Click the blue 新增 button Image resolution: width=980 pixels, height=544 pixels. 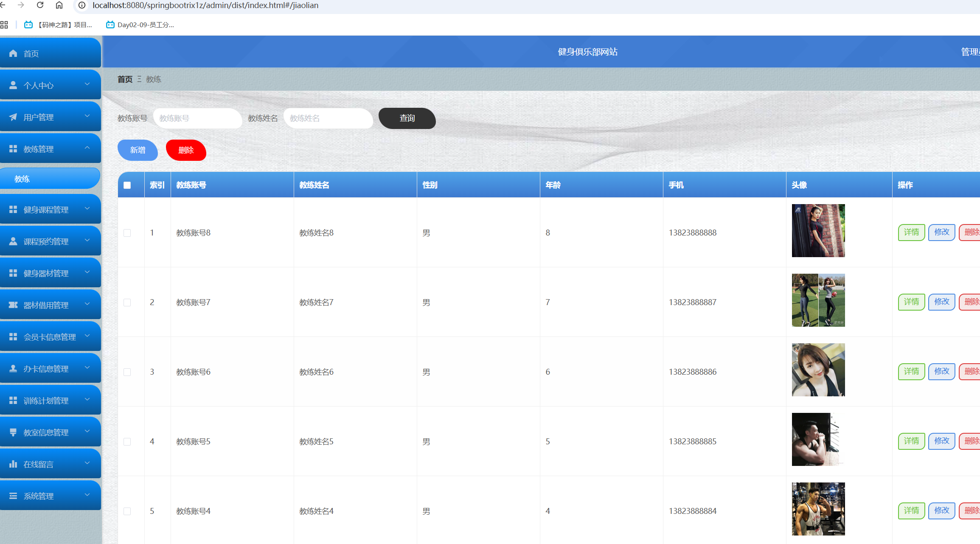tap(138, 150)
